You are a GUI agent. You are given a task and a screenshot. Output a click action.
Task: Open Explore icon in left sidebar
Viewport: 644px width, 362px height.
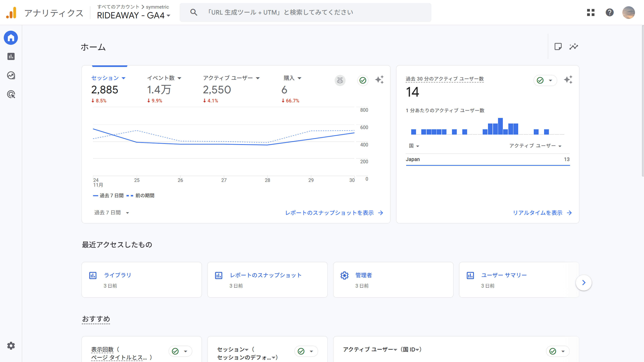pos(11,75)
